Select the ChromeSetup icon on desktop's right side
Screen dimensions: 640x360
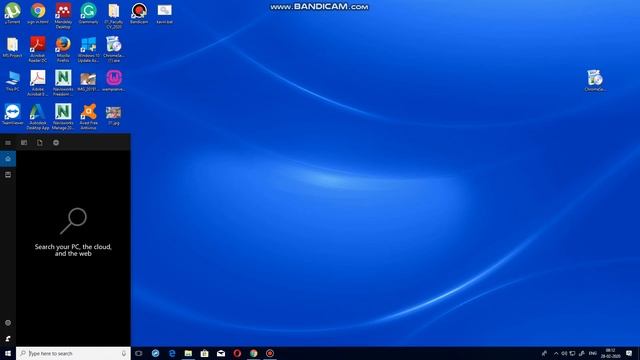(595, 81)
